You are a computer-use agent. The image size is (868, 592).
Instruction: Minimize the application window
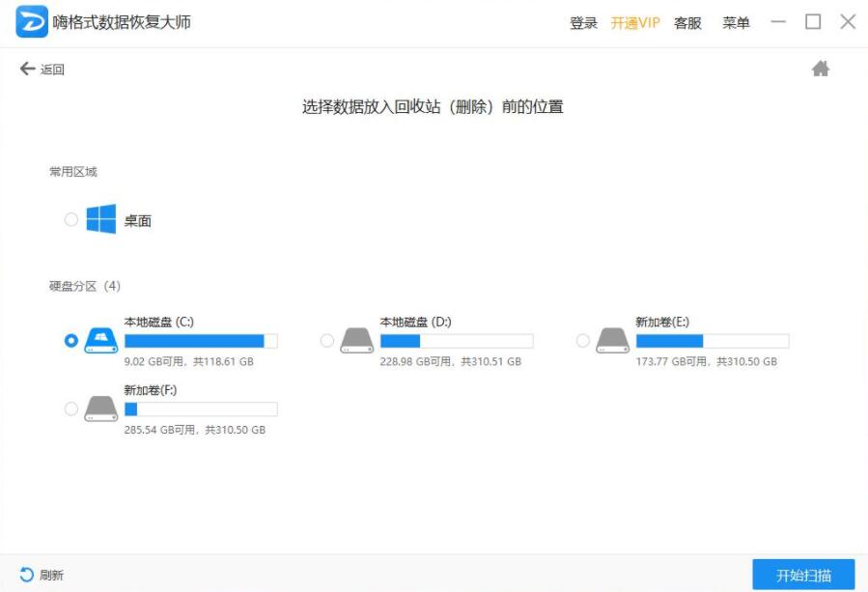[778, 22]
